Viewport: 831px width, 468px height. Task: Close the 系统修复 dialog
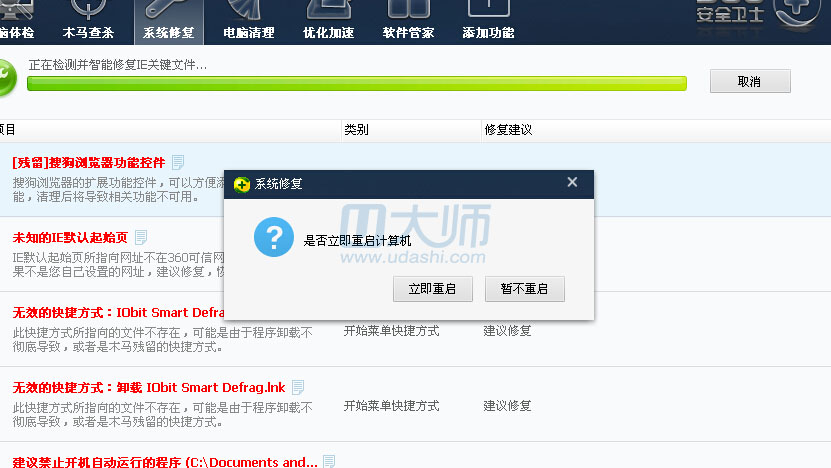click(x=572, y=182)
